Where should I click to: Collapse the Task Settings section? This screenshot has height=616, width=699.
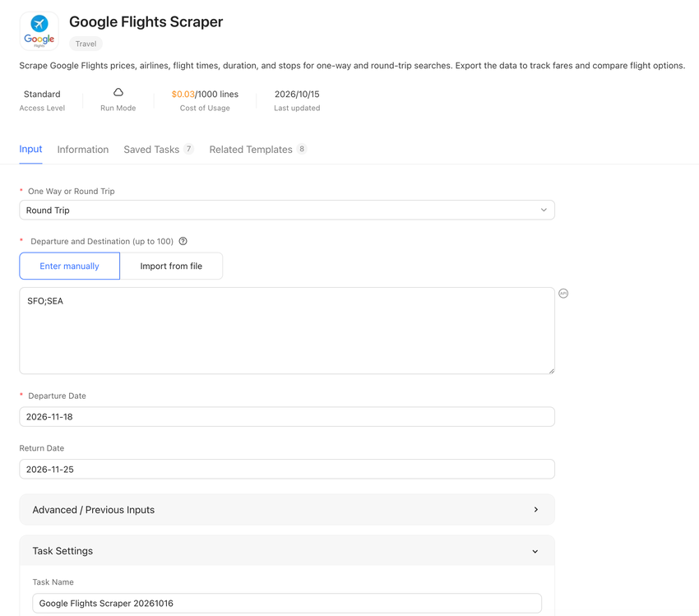click(x=287, y=551)
